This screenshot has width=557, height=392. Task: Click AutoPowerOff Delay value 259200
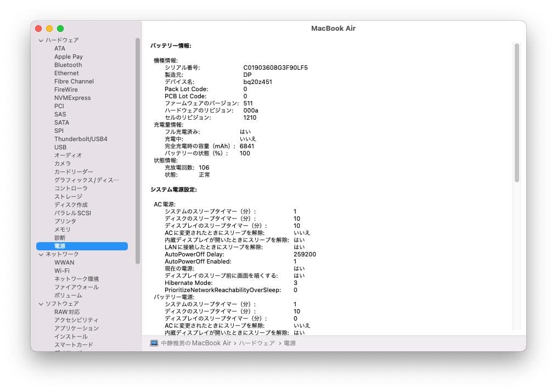point(305,254)
